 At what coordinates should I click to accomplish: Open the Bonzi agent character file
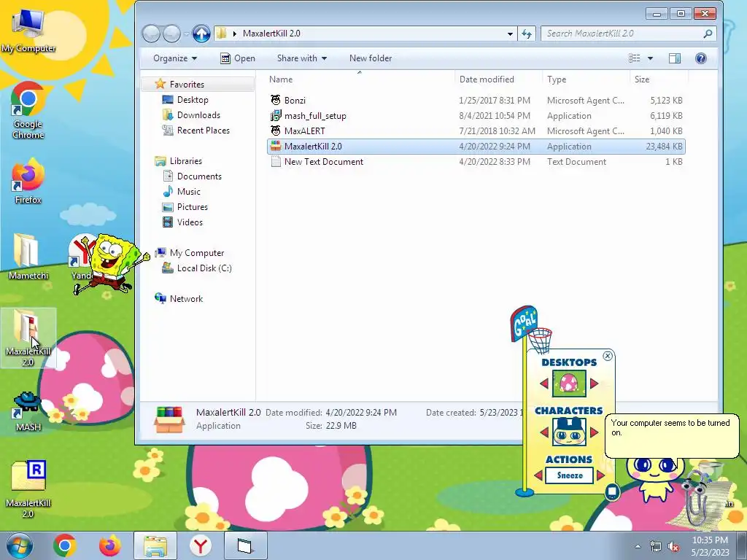pyautogui.click(x=295, y=101)
